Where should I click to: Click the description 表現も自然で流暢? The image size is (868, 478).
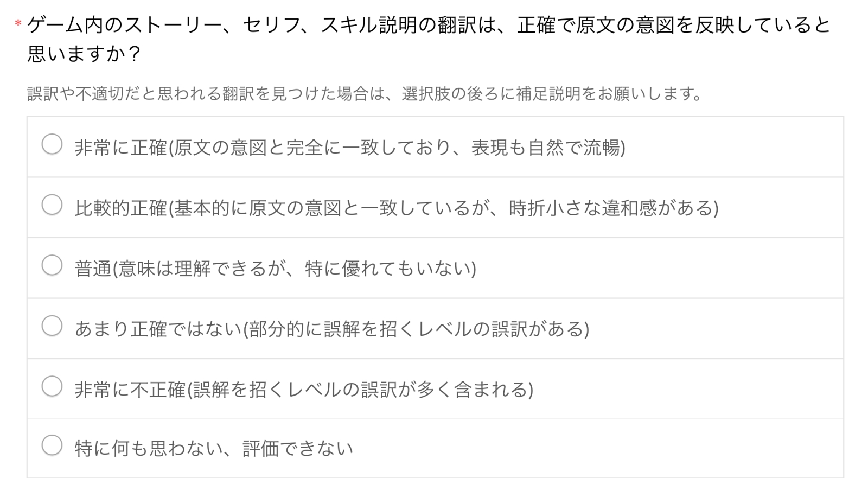point(547,148)
